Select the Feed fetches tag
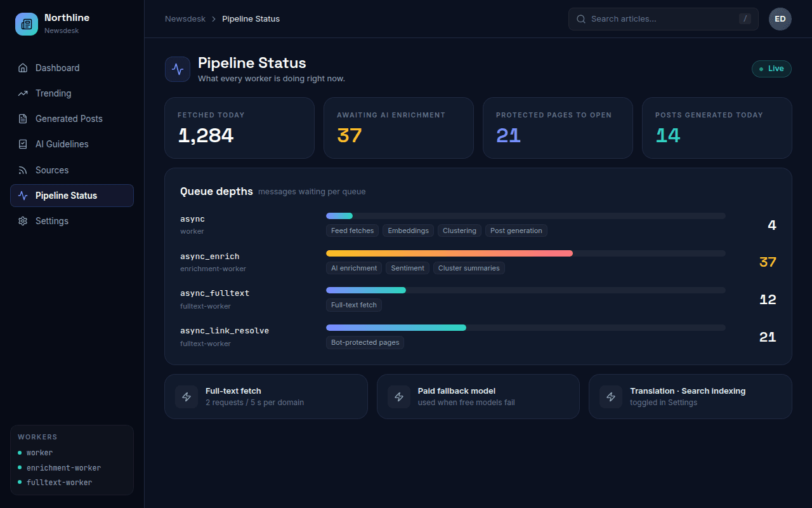Viewport: 812px width, 508px height. tap(352, 231)
